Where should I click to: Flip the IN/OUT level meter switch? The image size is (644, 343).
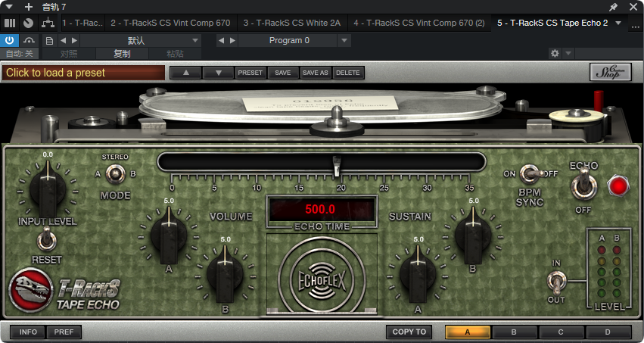(556, 282)
